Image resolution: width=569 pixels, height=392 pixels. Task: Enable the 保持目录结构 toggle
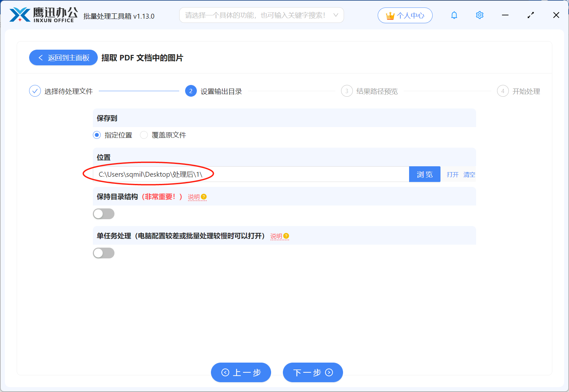coord(104,214)
